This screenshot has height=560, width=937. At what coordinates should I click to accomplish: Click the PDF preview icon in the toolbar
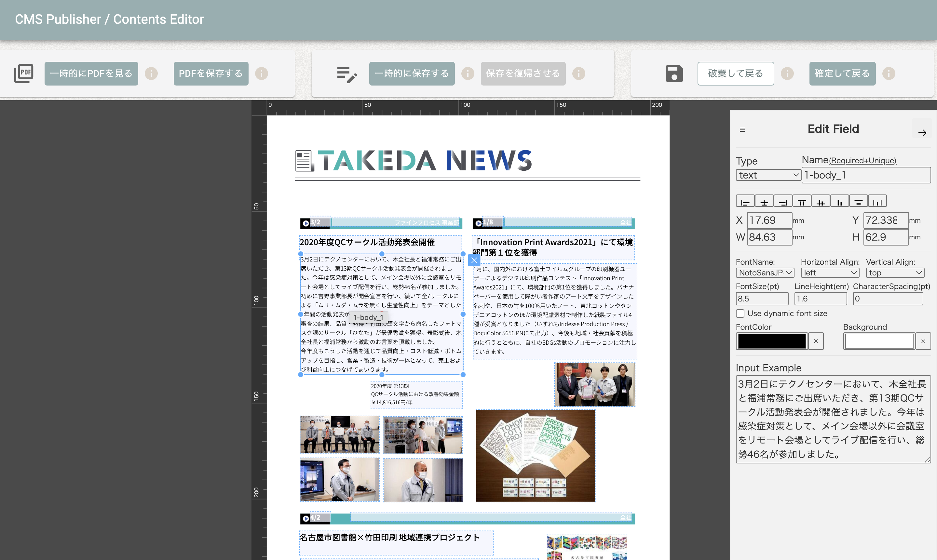pyautogui.click(x=24, y=73)
